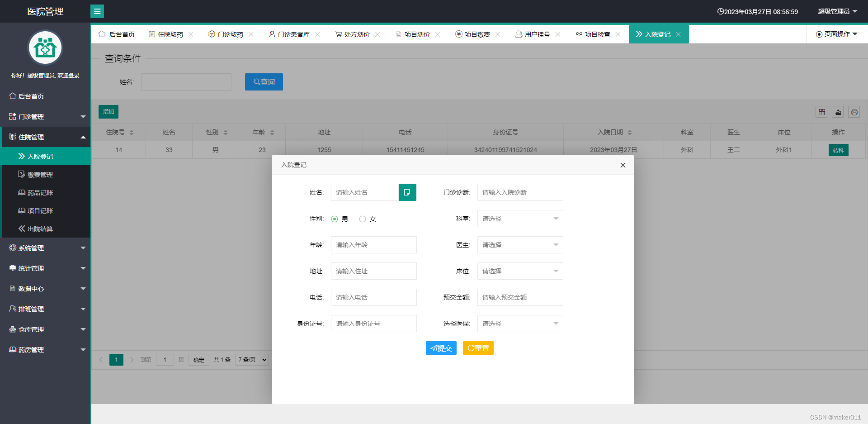This screenshot has height=424, width=868.
Task: Expand the 药房管理 sidebar menu
Action: [x=45, y=349]
